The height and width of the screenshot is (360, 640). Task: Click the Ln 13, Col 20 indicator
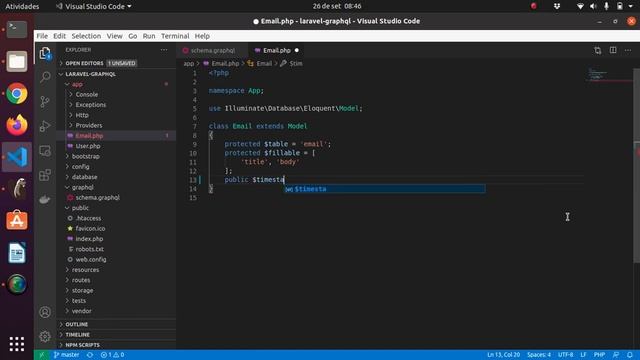coord(503,355)
